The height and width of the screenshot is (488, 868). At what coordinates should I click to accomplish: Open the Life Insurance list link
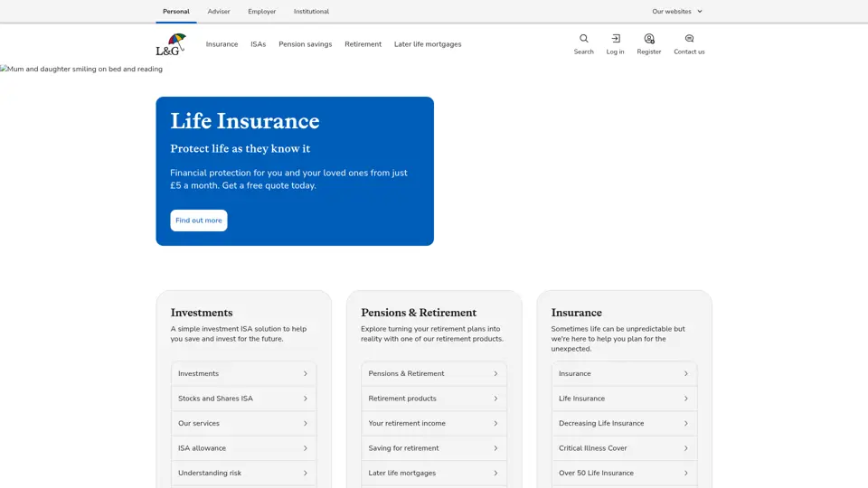pyautogui.click(x=625, y=399)
